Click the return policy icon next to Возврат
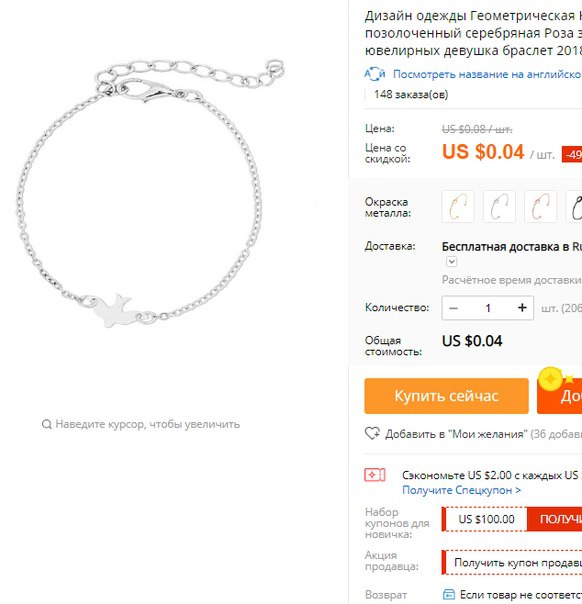 click(449, 594)
